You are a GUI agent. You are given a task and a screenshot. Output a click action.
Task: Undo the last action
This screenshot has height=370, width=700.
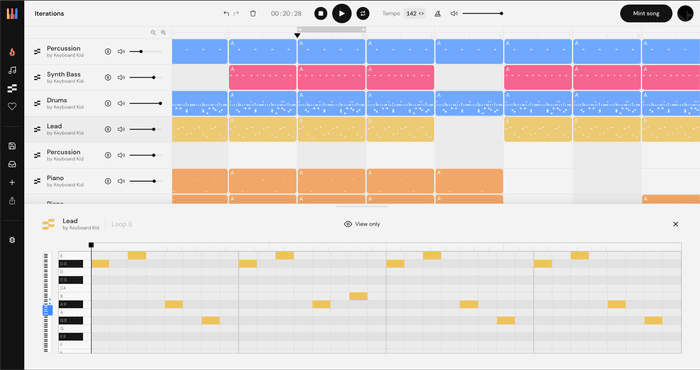coord(226,13)
